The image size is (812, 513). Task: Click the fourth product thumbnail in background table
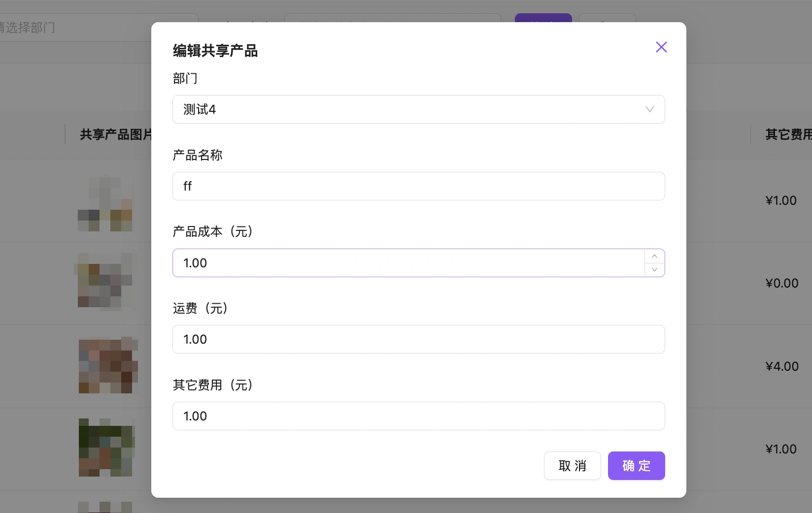click(106, 448)
